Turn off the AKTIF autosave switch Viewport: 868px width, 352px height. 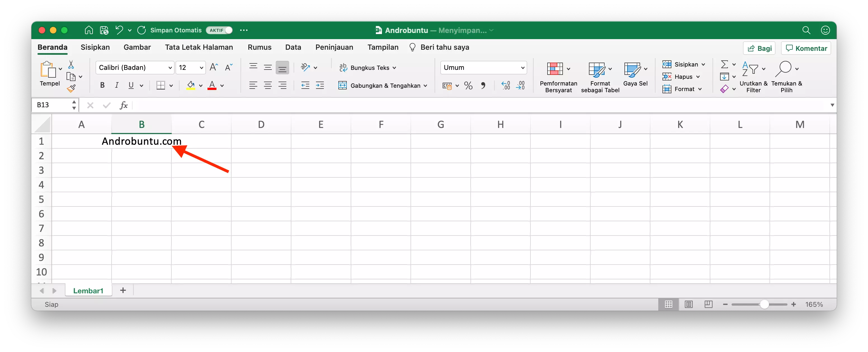coord(219,30)
